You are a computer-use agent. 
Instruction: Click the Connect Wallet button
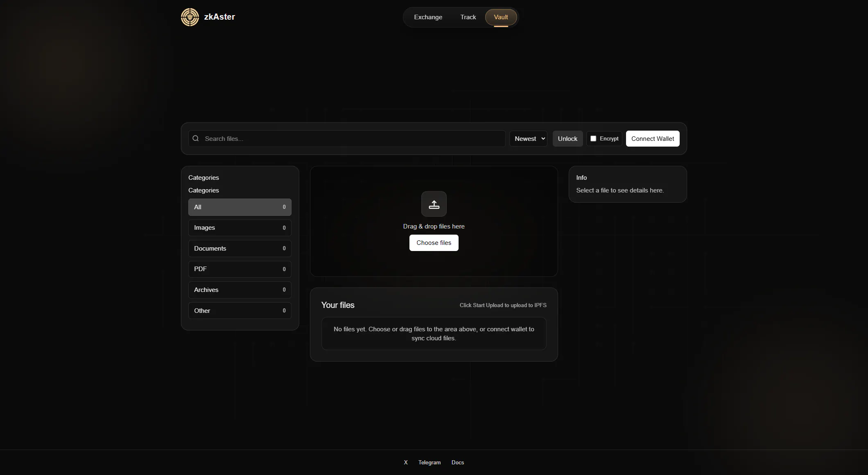653,138
